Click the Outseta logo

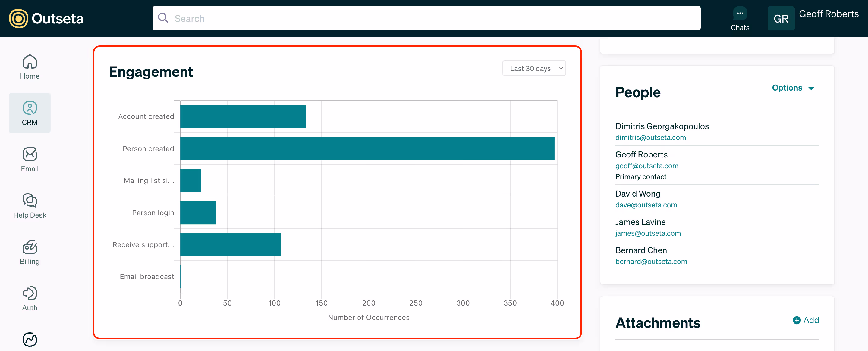point(46,18)
